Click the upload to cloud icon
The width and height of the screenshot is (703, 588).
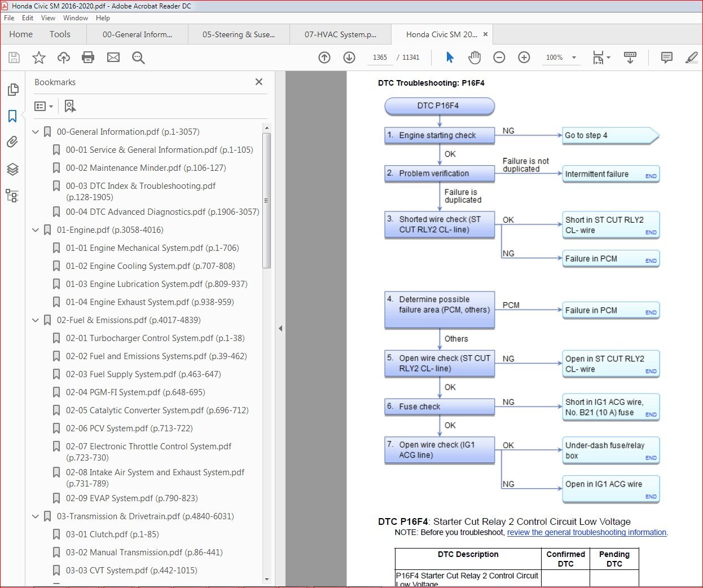(64, 58)
